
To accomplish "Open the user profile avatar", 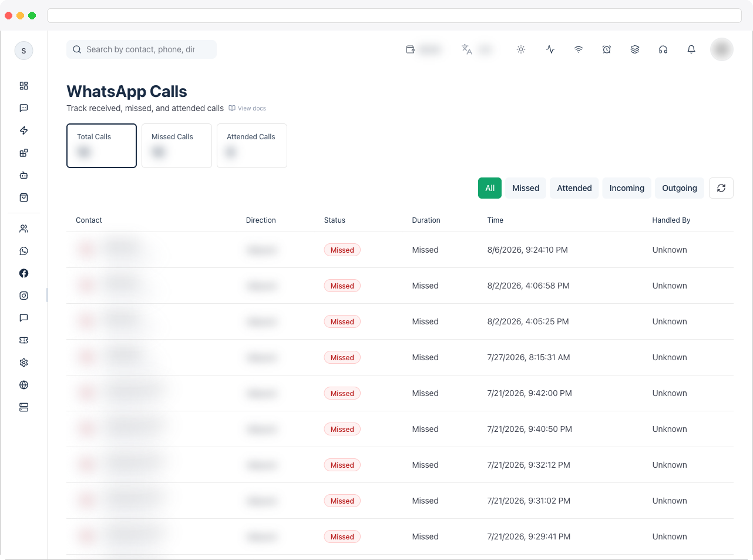I will point(722,49).
